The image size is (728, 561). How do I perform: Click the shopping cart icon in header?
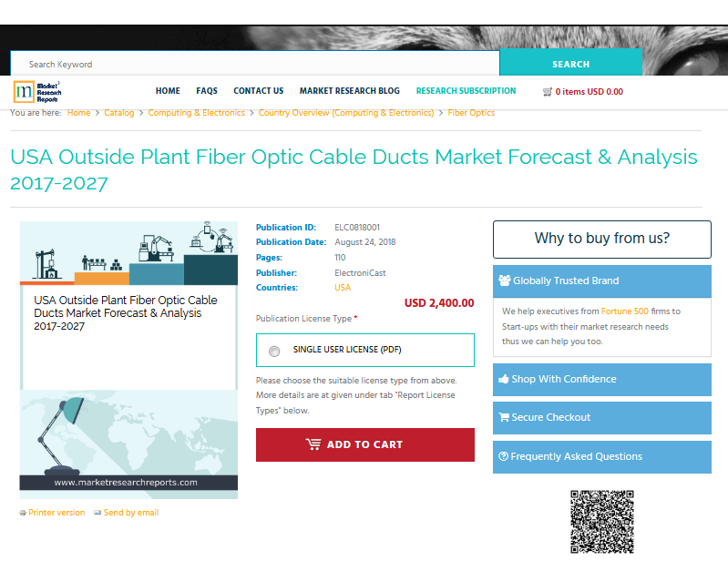pyautogui.click(x=548, y=92)
